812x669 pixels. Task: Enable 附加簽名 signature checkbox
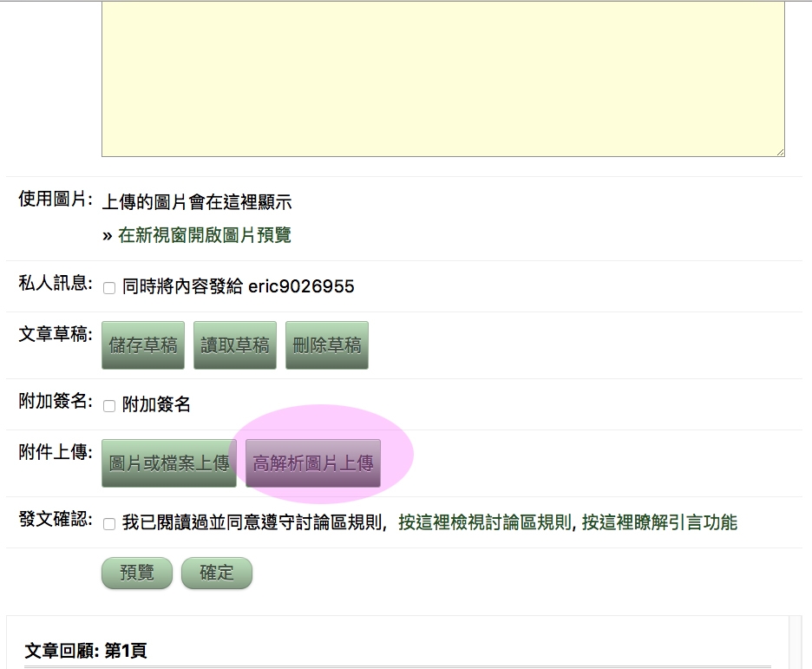(x=109, y=406)
